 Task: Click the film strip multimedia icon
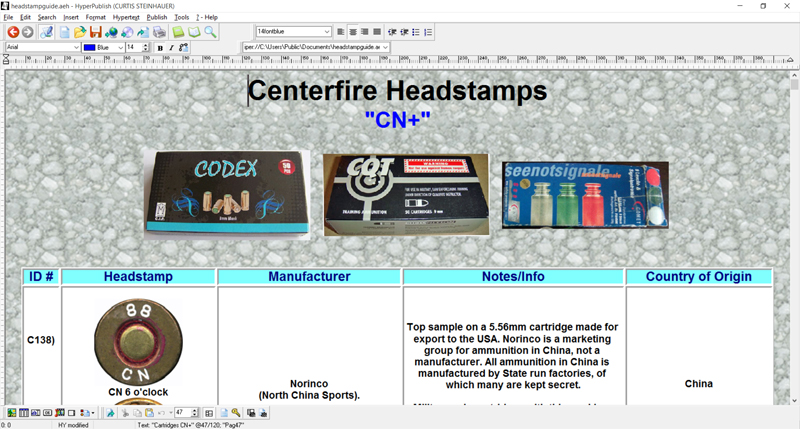pyautogui.click(x=60, y=413)
